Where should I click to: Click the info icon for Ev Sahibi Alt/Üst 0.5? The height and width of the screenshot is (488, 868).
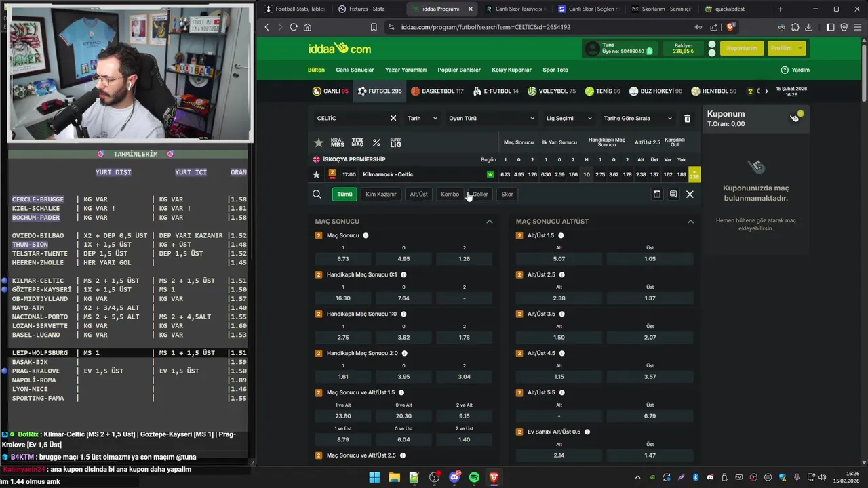tap(587, 432)
